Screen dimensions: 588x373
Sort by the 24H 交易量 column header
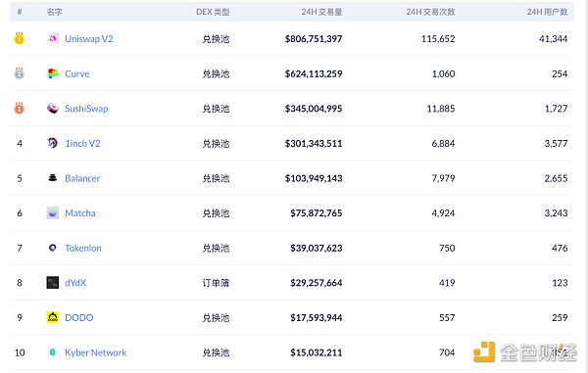321,12
